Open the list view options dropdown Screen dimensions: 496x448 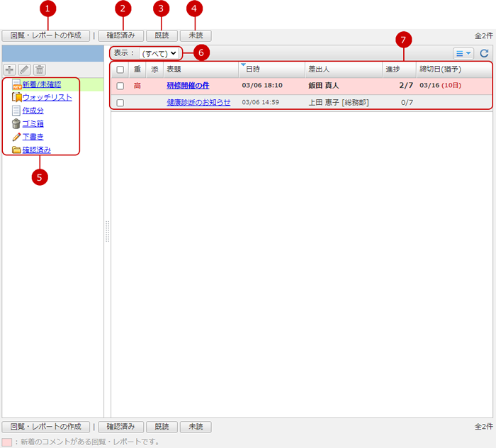click(463, 53)
